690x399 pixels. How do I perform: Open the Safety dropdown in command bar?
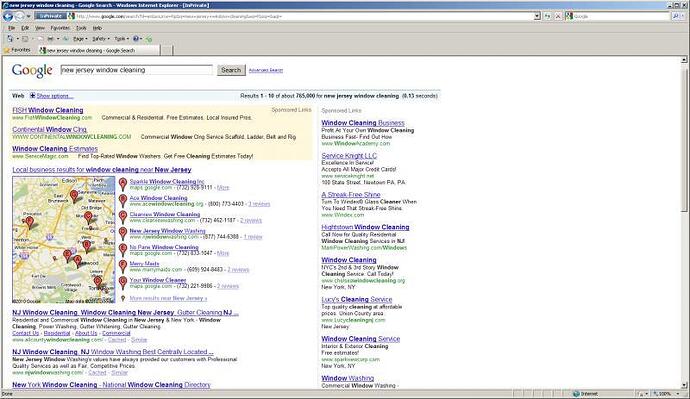click(x=101, y=39)
